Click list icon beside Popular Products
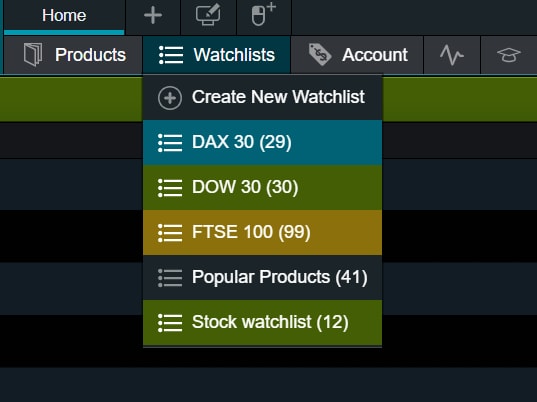This screenshot has height=402, width=537. pyautogui.click(x=170, y=278)
